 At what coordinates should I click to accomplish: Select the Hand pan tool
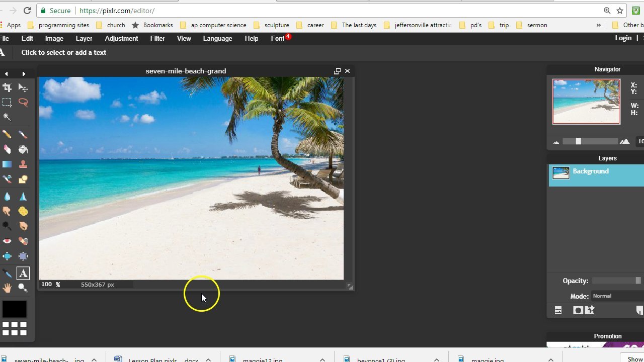pyautogui.click(x=7, y=288)
